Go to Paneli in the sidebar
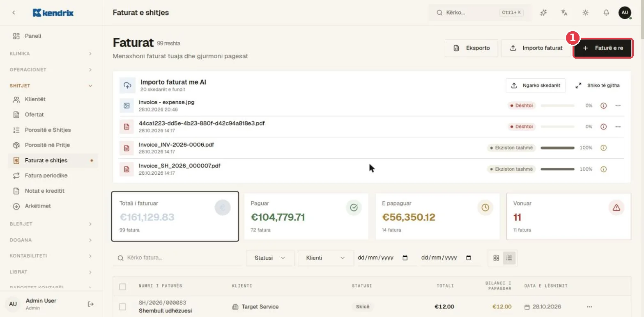Screen dimensions: 644x317 click(x=53, y=36)
